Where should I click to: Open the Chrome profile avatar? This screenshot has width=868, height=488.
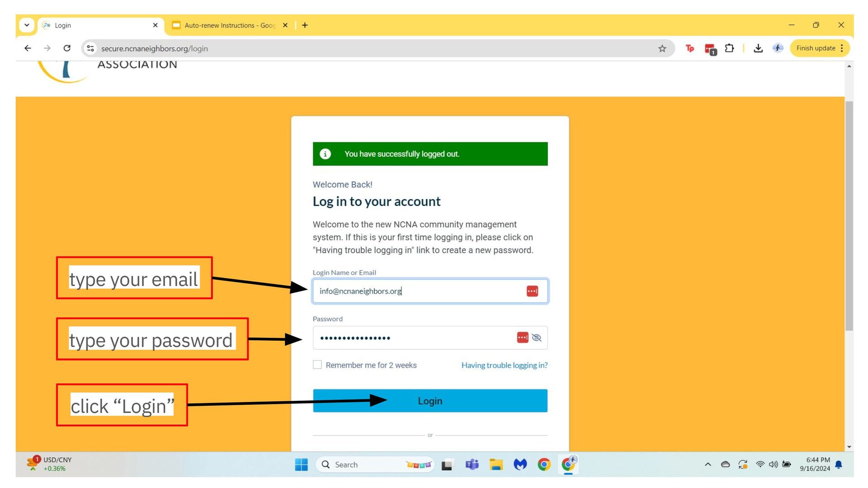point(778,48)
